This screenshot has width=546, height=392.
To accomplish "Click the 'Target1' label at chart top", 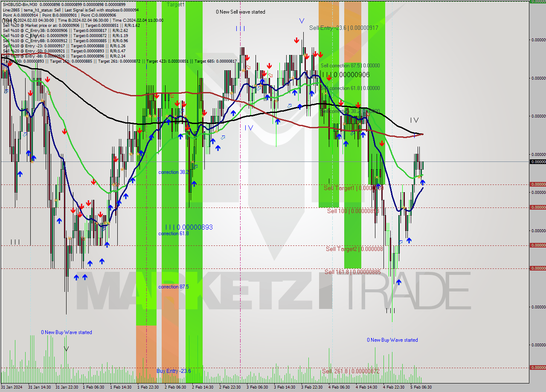I will click(175, 4).
